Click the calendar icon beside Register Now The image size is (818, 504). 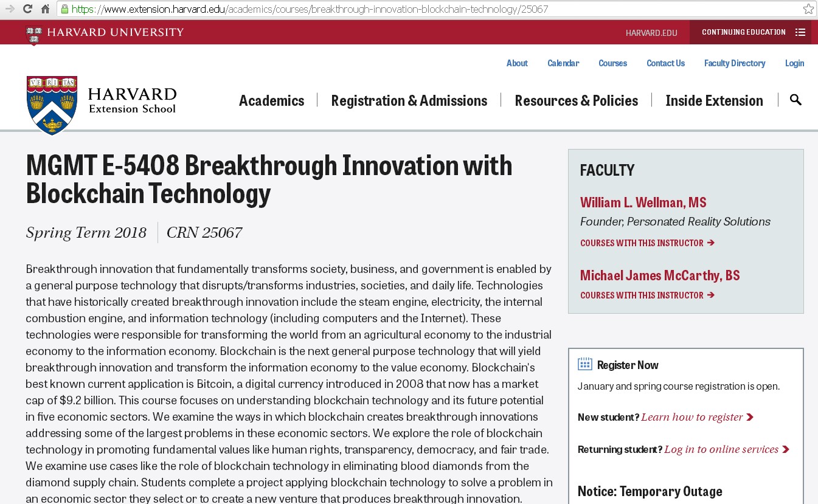pos(584,364)
